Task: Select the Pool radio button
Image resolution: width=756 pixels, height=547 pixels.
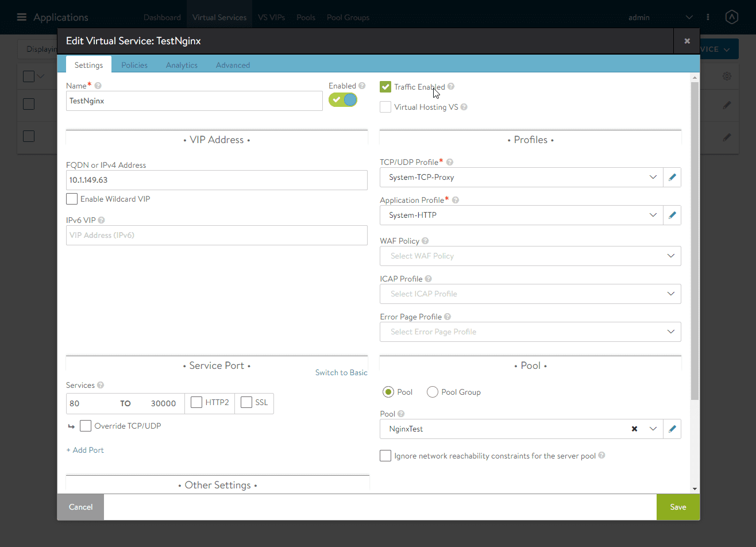Action: coord(388,392)
